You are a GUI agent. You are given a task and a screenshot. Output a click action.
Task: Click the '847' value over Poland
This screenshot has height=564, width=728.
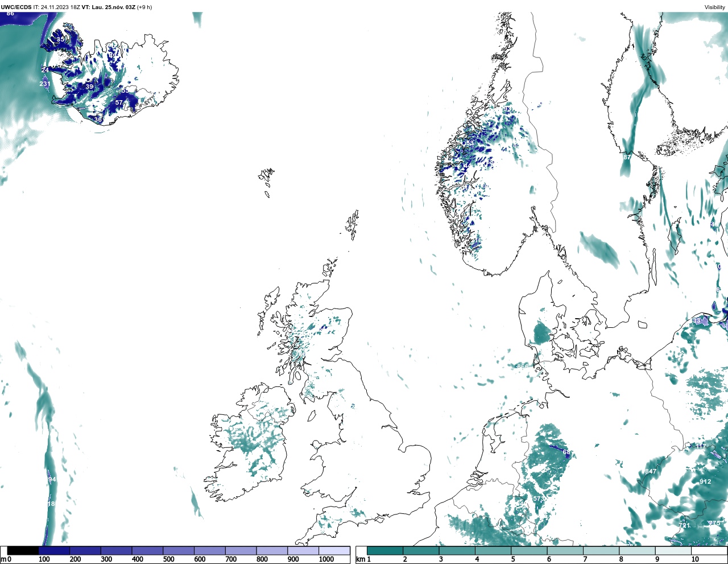click(651, 471)
